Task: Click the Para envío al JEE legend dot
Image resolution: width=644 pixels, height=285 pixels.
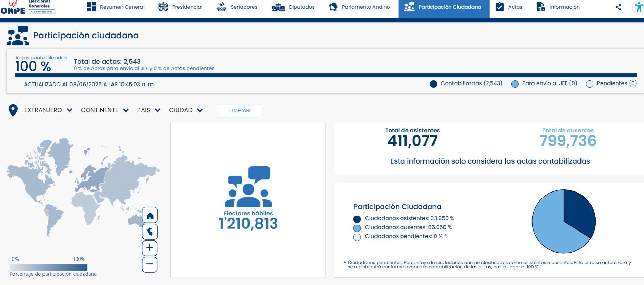Action: 515,84
